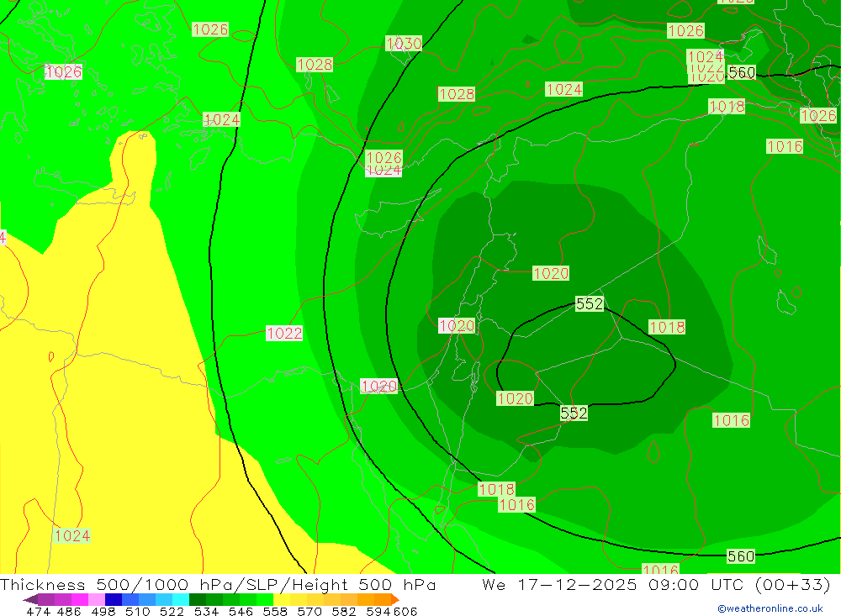Image resolution: width=841 pixels, height=616 pixels.
Task: Click the forecast date 'We 17-12-2025 09:00 UTC (00+33)'
Action: 656,584
